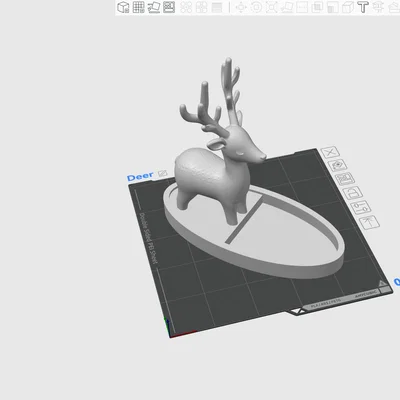Select the Text shape tool
The height and width of the screenshot is (400, 400).
pyautogui.click(x=363, y=7)
